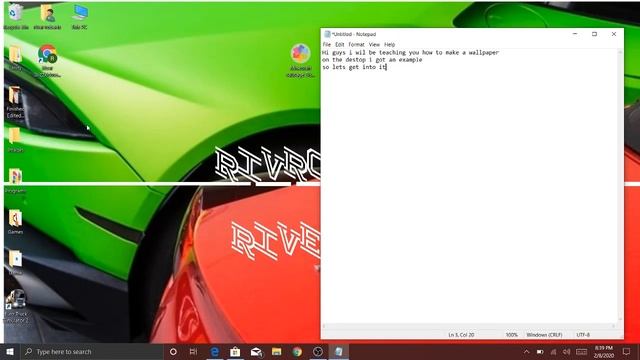Open OBS Studio from the taskbar

[x=318, y=351]
